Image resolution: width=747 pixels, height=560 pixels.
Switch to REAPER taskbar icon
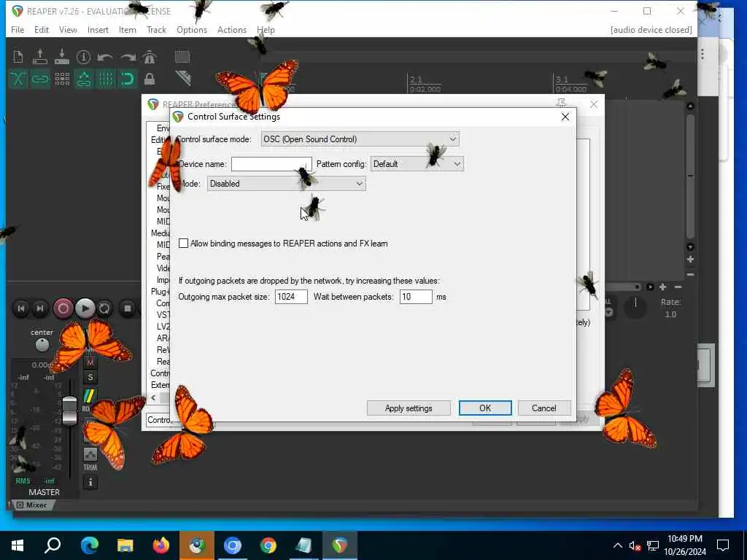340,545
